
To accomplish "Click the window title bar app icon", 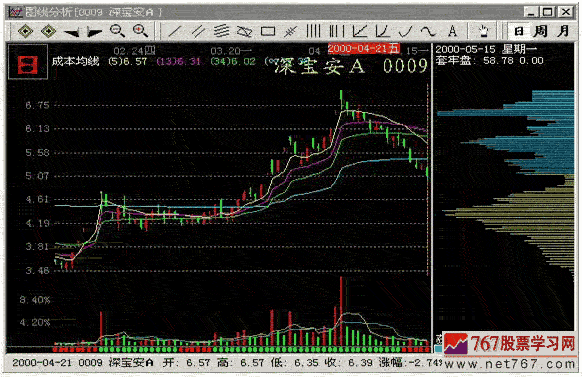I will pyautogui.click(x=15, y=12).
